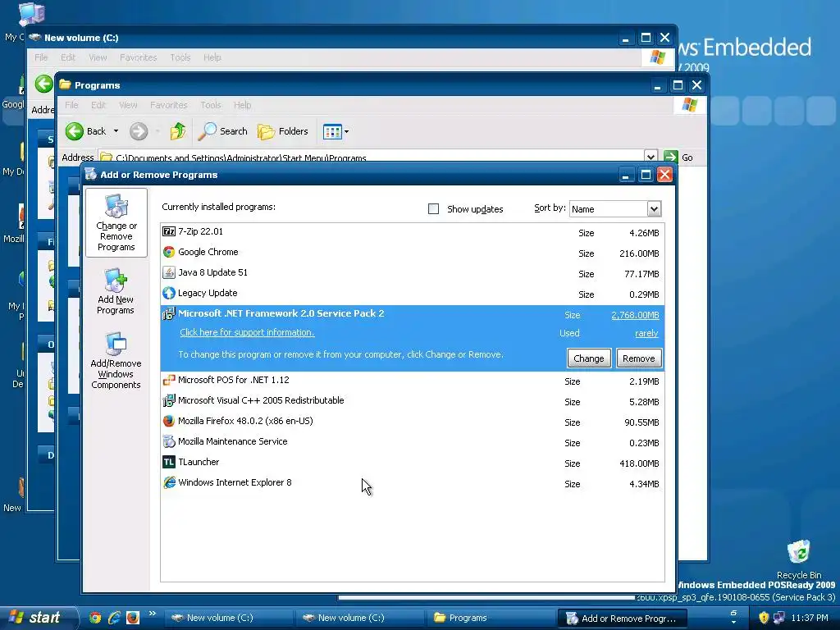Viewport: 840px width, 630px height.
Task: Expand the Back button history arrow
Action: point(116,131)
